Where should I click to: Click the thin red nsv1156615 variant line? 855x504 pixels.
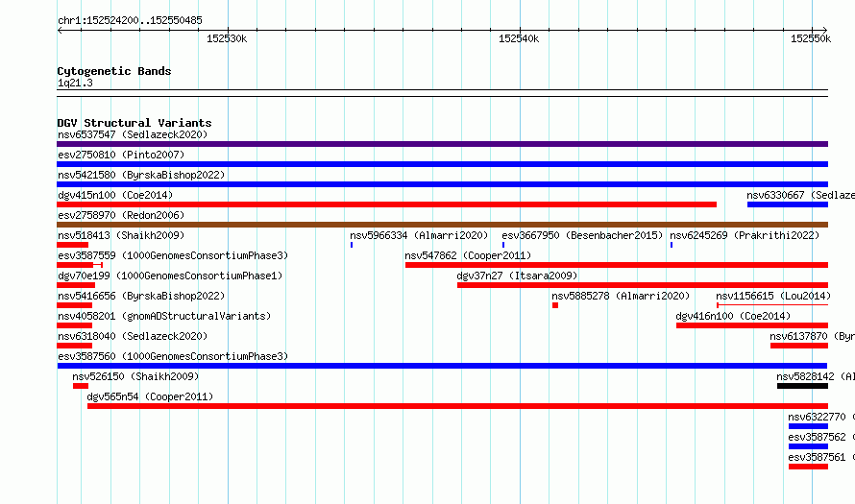(x=772, y=305)
